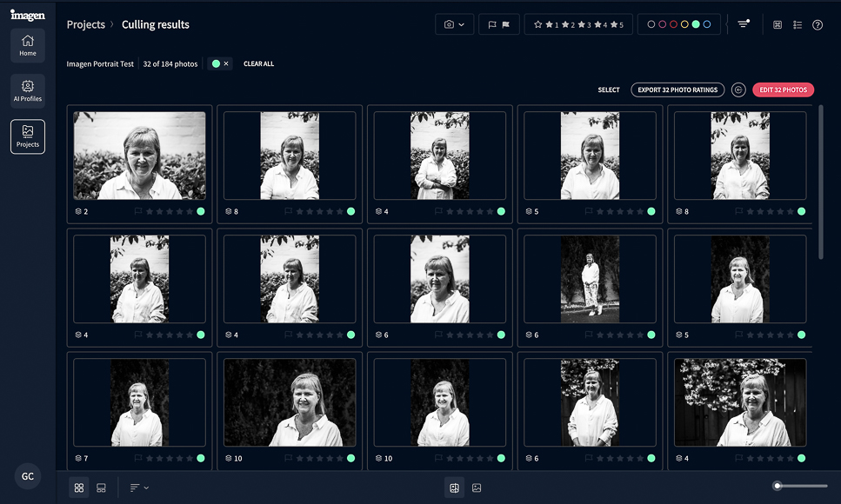
Task: Select the yellow color label filter
Action: [684, 25]
